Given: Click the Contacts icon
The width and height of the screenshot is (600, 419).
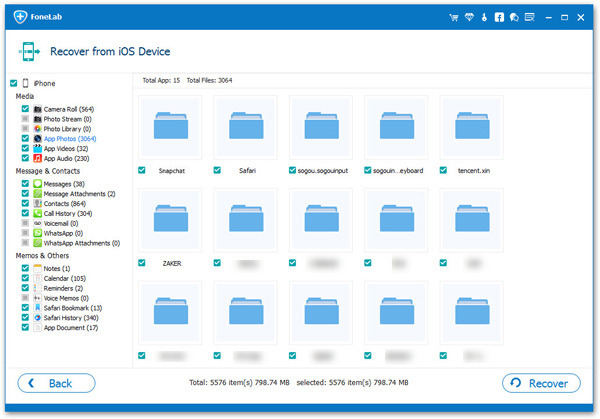Looking at the screenshot, I should click(x=38, y=204).
